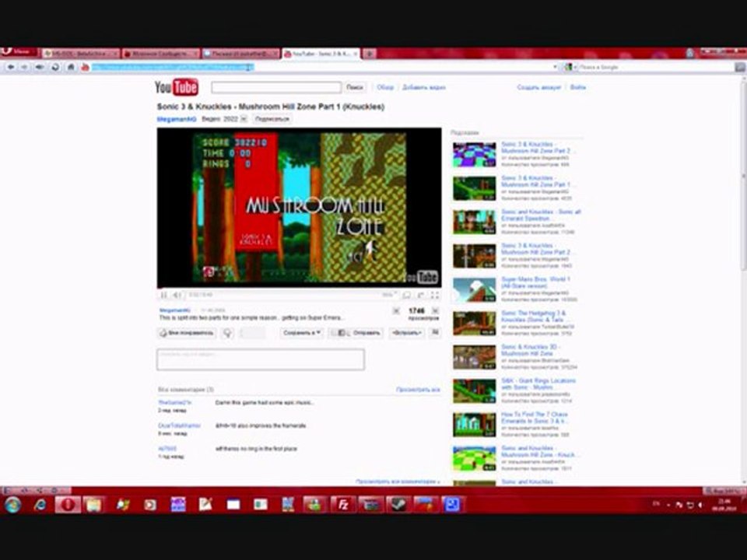Open the Sonic and Knuckles All Emerald Speedrun suggestion

point(541,215)
